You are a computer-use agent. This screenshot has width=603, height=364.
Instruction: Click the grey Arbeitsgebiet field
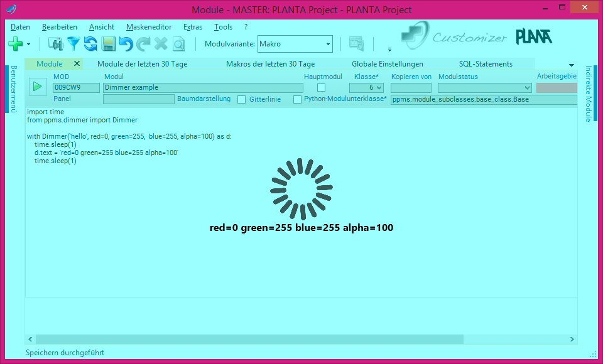click(557, 88)
